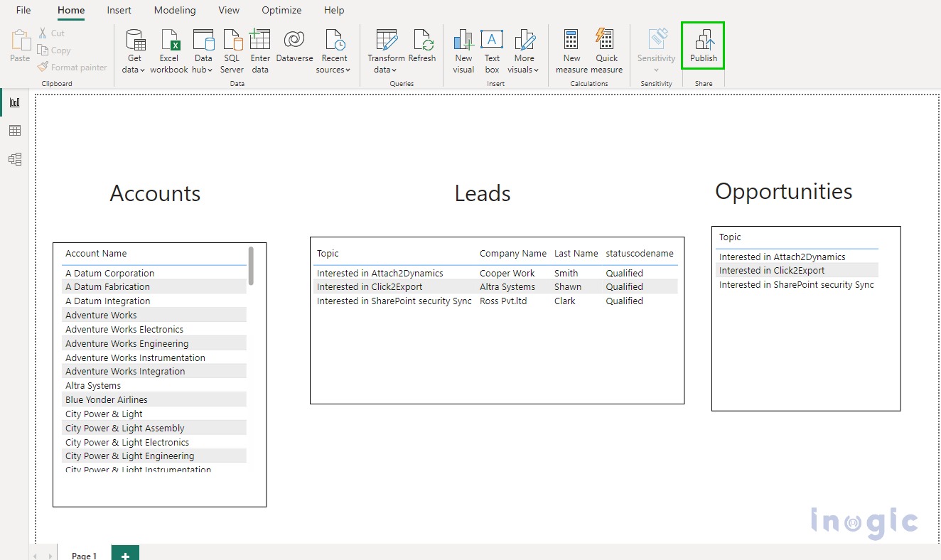
Task: Select the Home ribbon tab
Action: pos(71,10)
